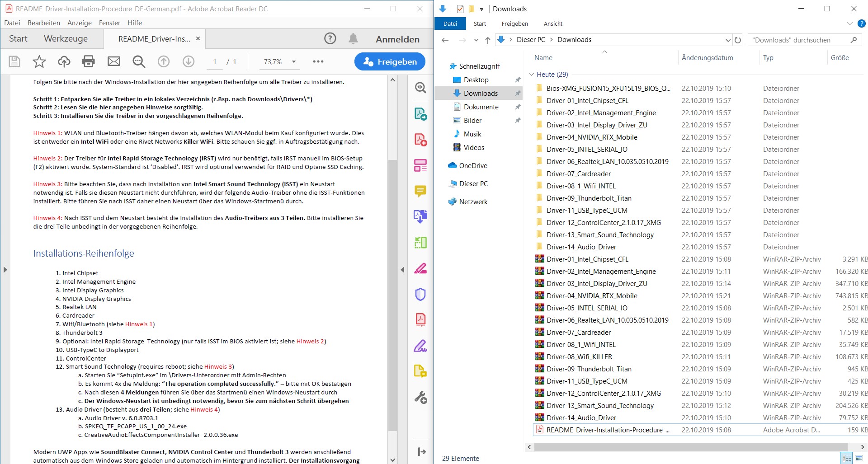Open the Ansicht ribbon tab in Explorer

(x=553, y=23)
